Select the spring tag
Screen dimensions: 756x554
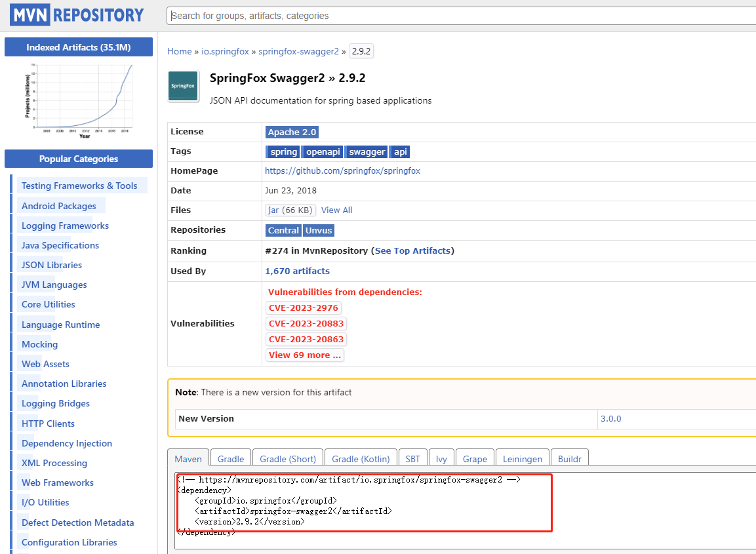point(283,152)
